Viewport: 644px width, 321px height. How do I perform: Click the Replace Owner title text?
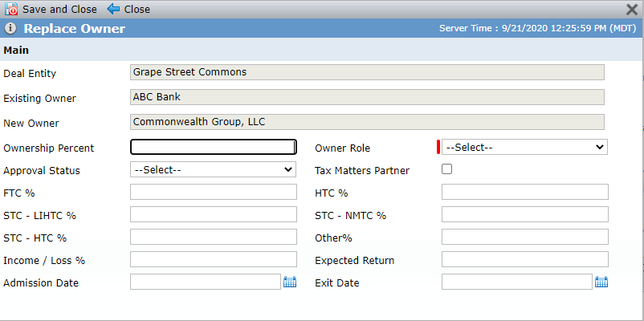75,29
